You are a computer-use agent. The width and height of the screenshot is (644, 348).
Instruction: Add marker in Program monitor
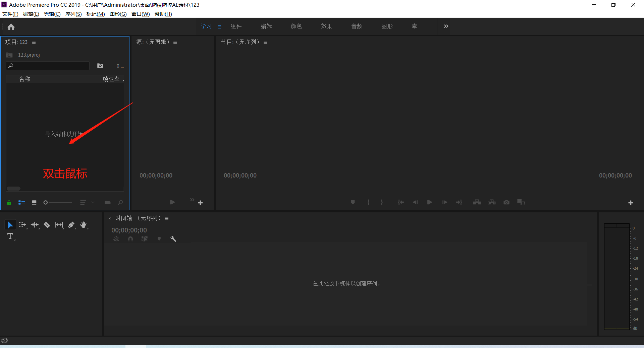tap(353, 202)
